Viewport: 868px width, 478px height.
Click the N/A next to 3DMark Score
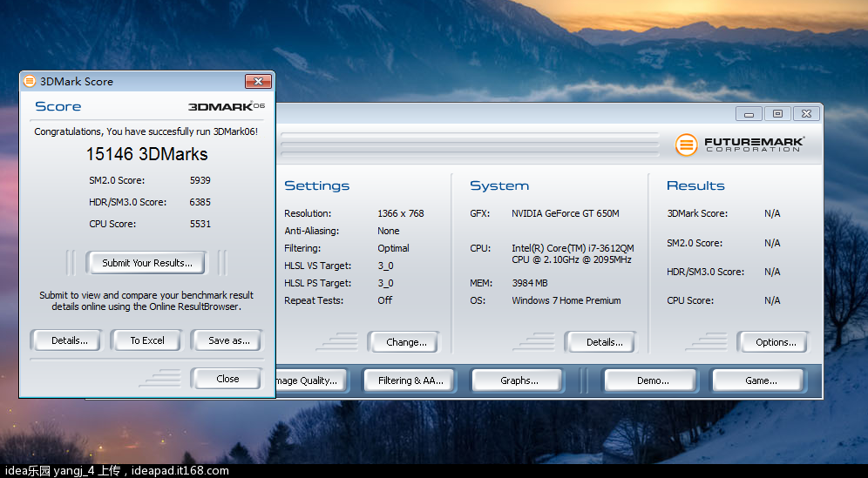772,213
